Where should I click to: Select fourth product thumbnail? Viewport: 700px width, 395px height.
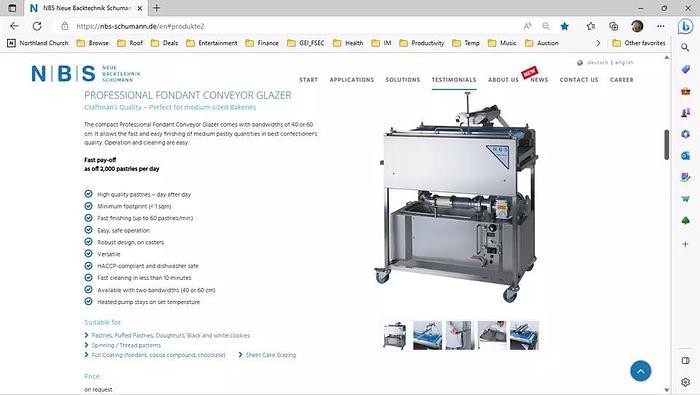click(492, 335)
